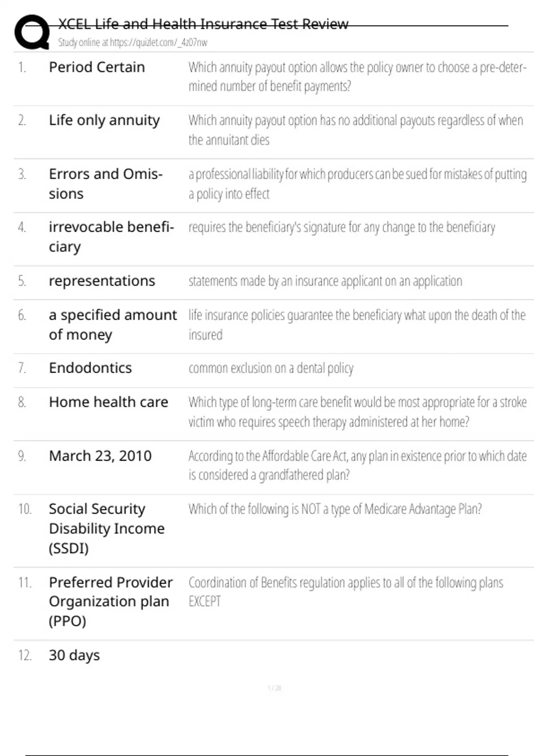This screenshot has width=534, height=756.
Task: Click the a specified amount of money term
Action: [113, 324]
